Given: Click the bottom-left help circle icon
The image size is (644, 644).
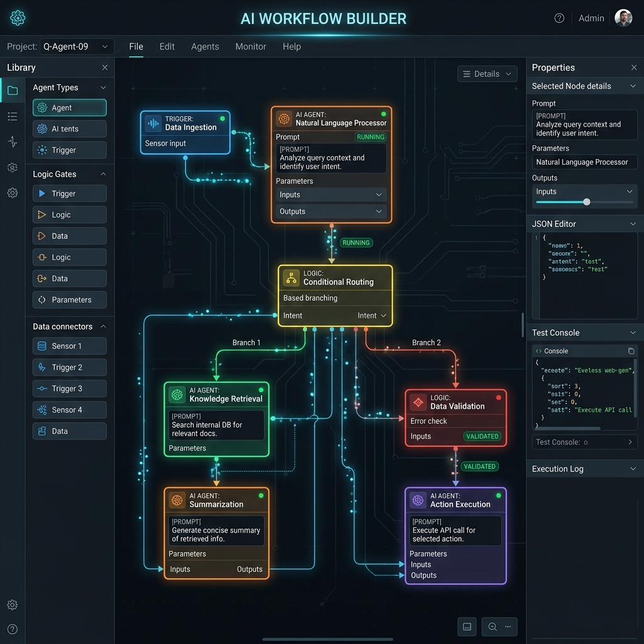Looking at the screenshot, I should [x=13, y=629].
